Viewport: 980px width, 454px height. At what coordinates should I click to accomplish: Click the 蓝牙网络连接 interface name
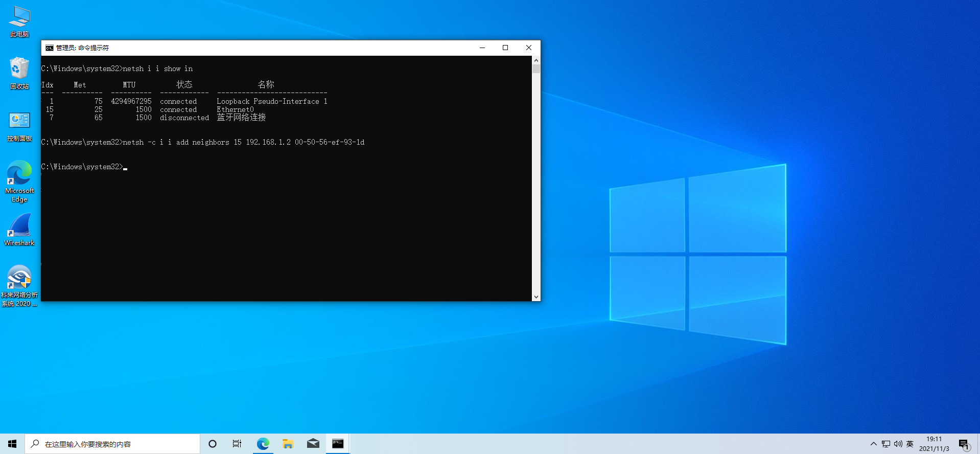(241, 118)
